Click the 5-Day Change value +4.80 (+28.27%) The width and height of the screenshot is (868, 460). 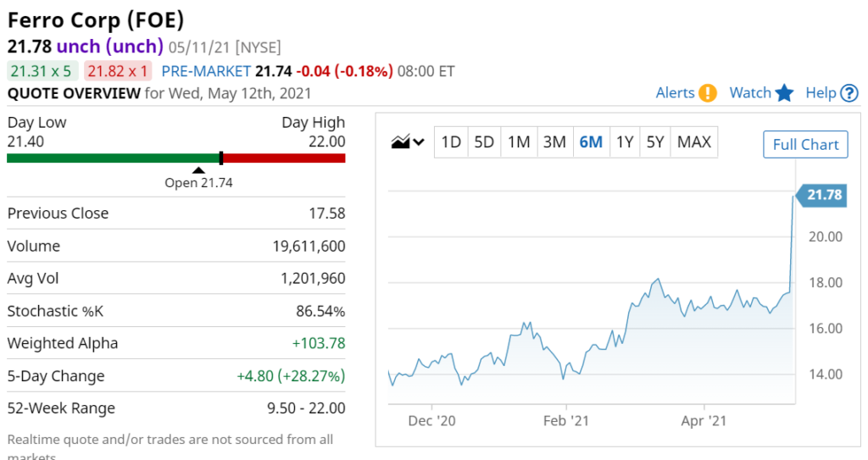(x=292, y=376)
